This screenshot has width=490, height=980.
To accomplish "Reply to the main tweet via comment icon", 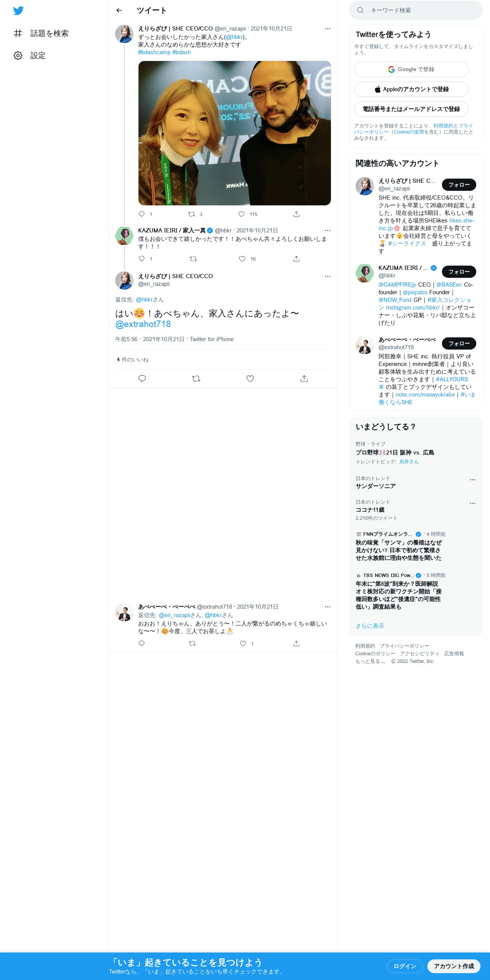I will tap(142, 379).
